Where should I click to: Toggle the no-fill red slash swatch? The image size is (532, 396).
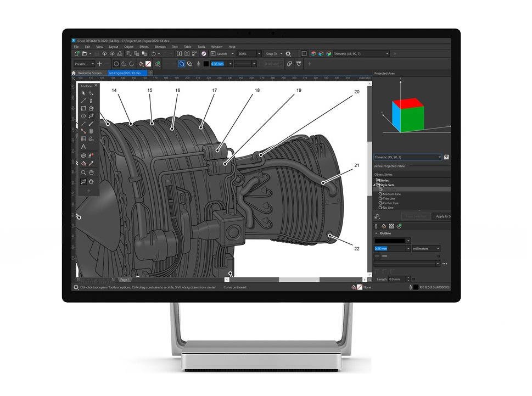point(148,64)
